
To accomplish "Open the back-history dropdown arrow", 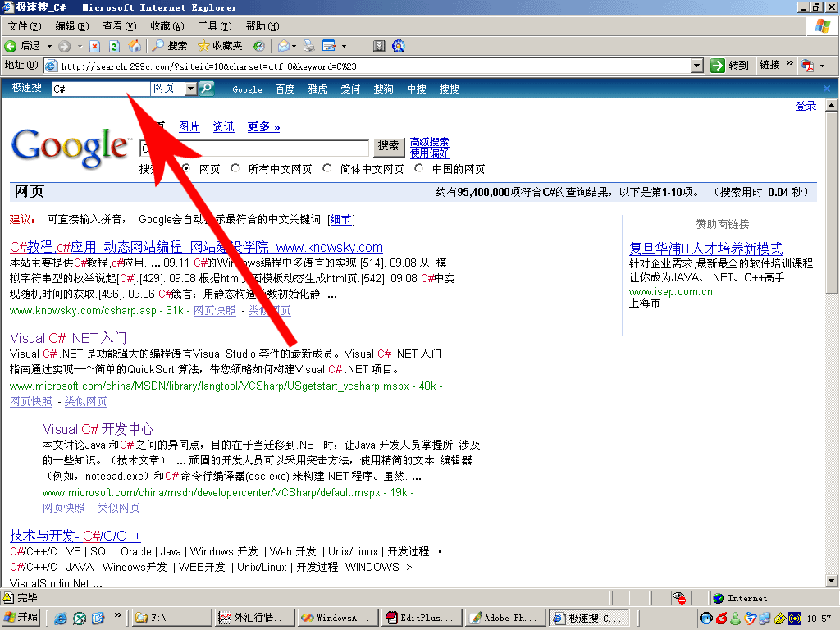I will click(x=49, y=46).
